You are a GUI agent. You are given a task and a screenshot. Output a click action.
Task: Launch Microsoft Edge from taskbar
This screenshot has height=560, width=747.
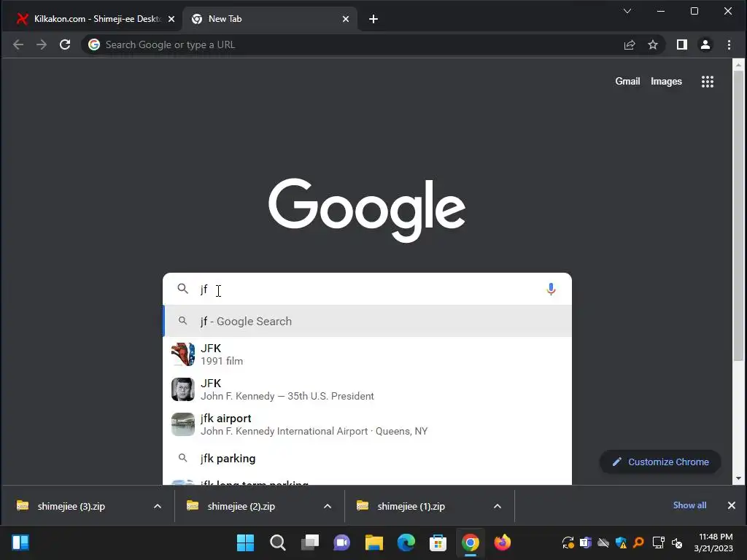click(406, 542)
